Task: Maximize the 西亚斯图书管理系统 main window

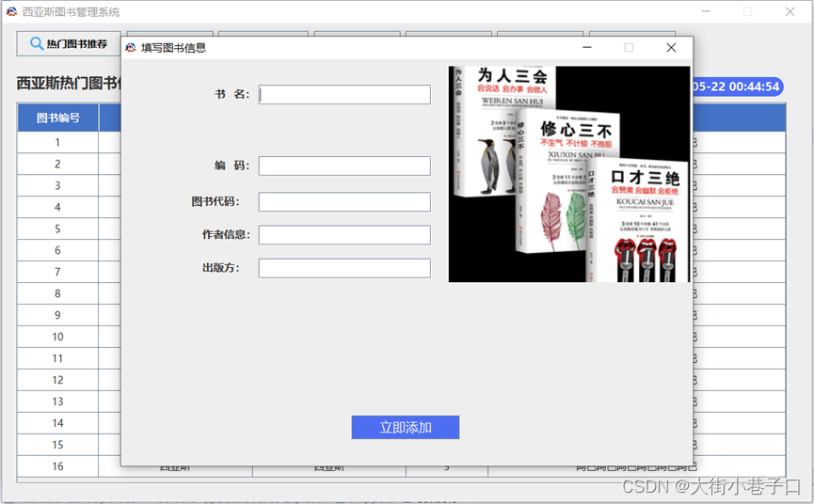Action: pyautogui.click(x=747, y=11)
